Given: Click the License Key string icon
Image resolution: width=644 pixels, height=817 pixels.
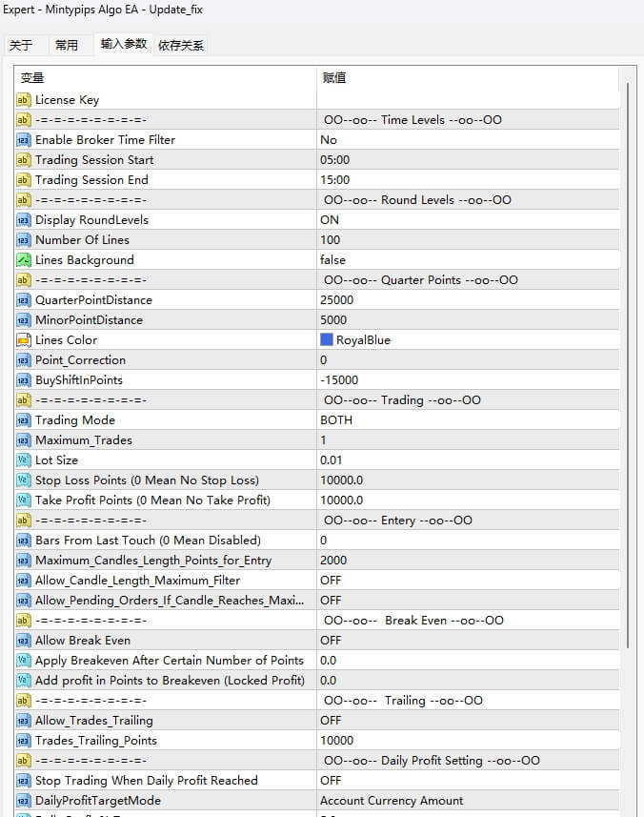Looking at the screenshot, I should (24, 100).
